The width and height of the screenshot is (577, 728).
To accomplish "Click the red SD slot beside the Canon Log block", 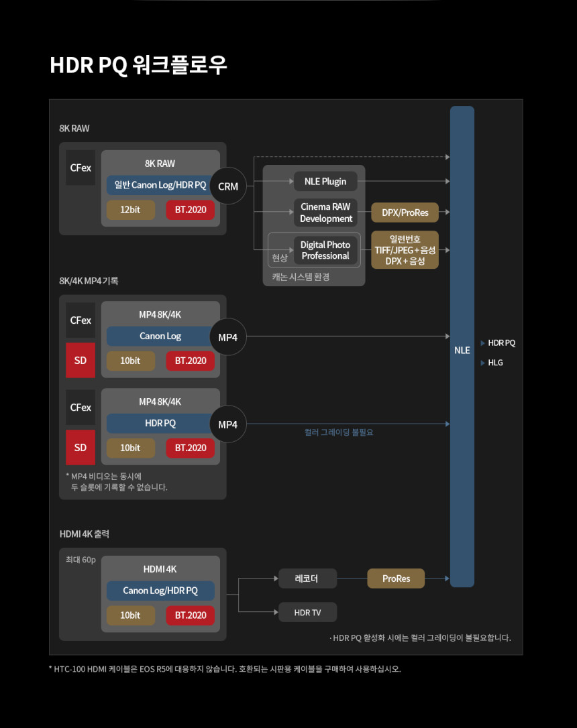I will 81,360.
